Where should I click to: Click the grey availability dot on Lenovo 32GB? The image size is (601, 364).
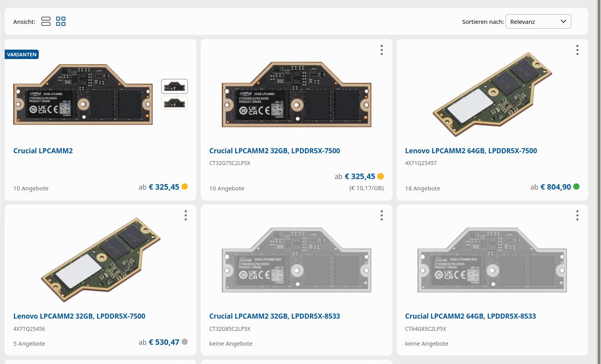tap(185, 342)
